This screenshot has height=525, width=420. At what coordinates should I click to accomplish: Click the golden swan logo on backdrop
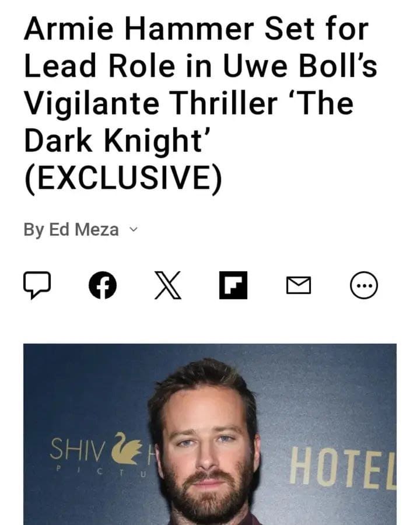click(126, 448)
